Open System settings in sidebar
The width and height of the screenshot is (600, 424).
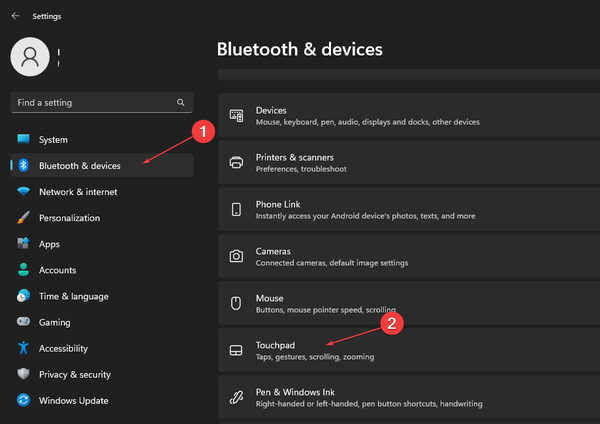click(53, 140)
